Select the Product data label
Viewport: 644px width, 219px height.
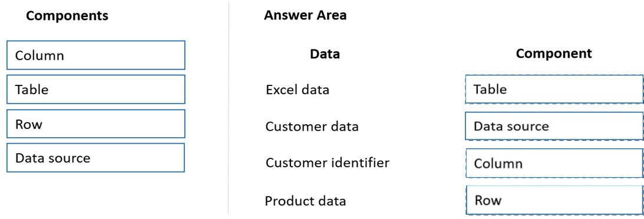pos(305,201)
